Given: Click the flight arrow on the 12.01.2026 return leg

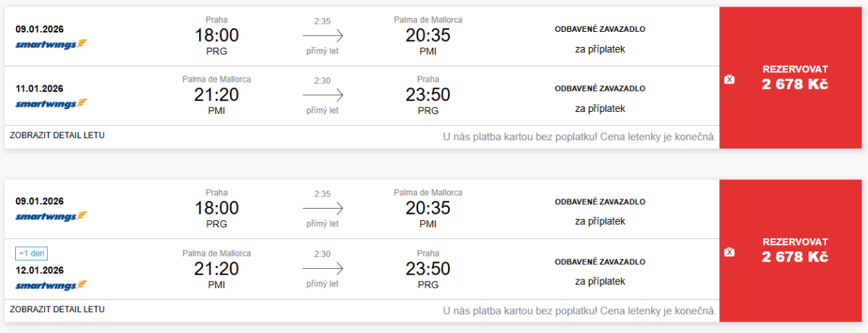Looking at the screenshot, I should [x=323, y=269].
